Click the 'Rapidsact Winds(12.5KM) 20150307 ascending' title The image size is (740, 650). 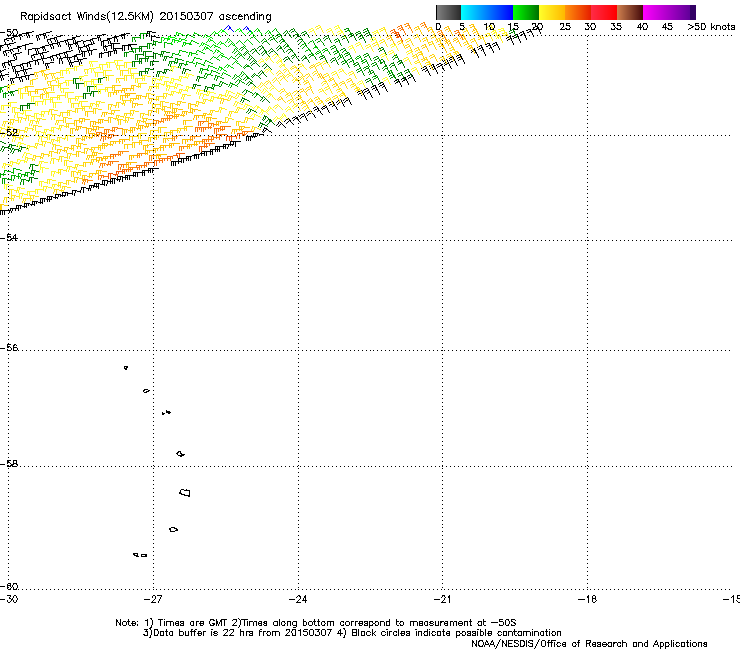point(146,16)
